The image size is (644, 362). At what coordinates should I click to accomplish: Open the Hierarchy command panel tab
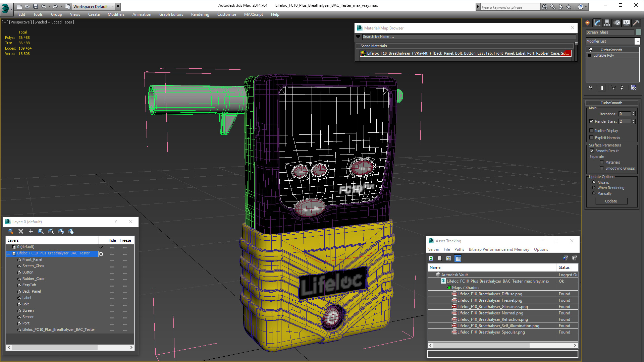607,23
